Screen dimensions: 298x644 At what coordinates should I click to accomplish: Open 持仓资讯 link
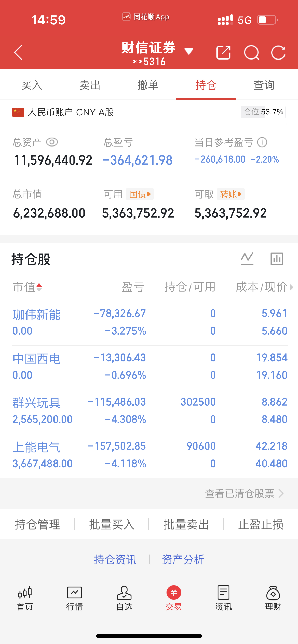tap(115, 560)
